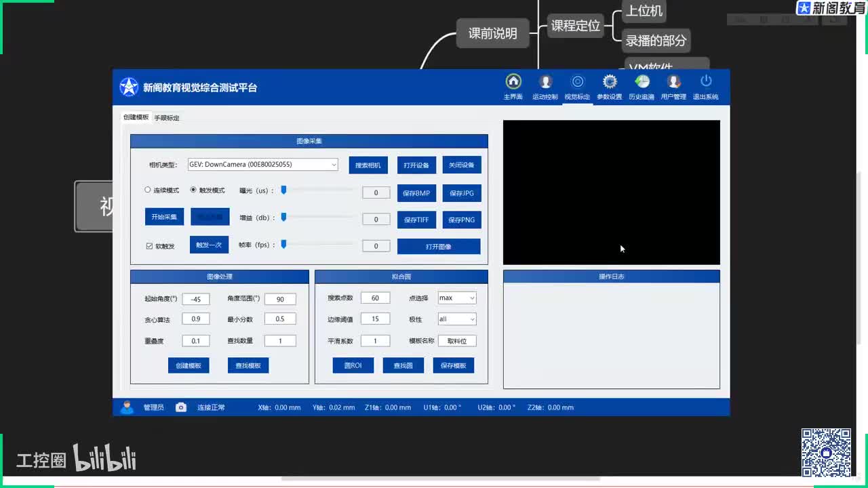Click the 贪心算法 input field

pyautogui.click(x=196, y=319)
